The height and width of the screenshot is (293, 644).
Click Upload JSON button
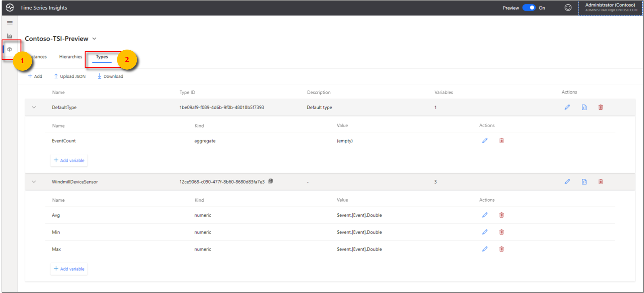[x=70, y=76]
